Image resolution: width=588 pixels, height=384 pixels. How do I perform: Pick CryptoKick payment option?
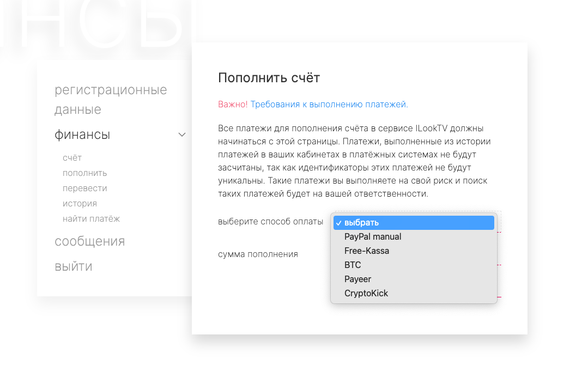[x=366, y=294]
